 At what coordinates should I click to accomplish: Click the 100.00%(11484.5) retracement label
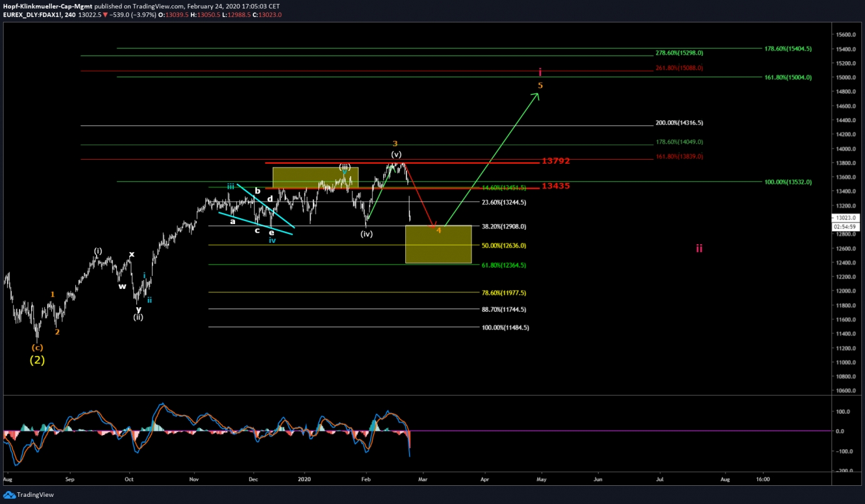(505, 328)
